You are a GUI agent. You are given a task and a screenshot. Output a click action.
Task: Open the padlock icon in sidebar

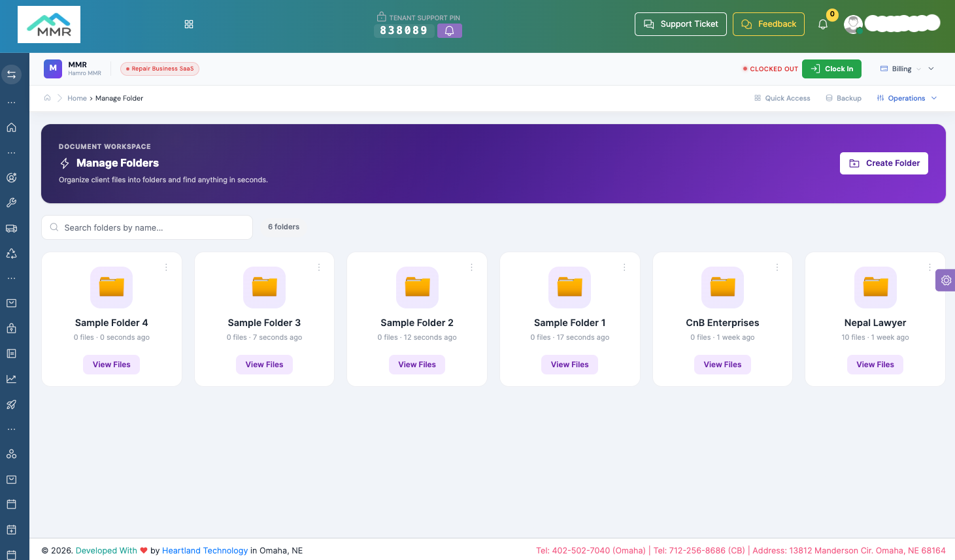pos(11,328)
